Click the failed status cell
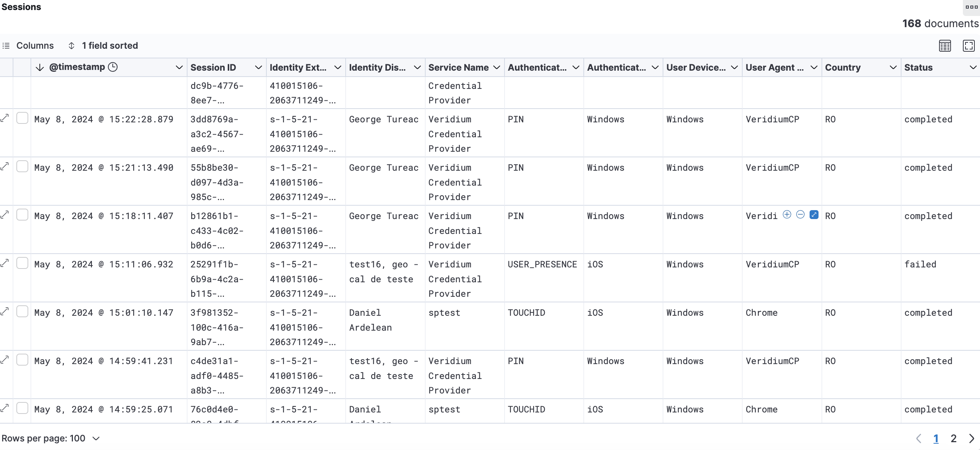980x450 pixels. point(920,264)
